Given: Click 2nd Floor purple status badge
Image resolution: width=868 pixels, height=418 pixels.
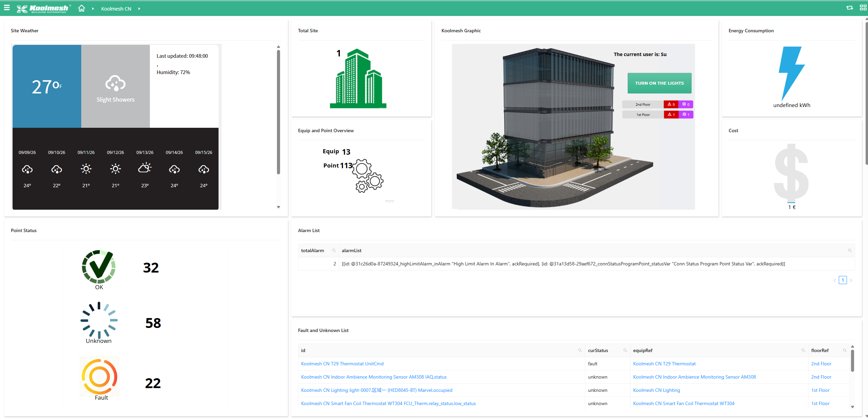Looking at the screenshot, I should pos(686,104).
